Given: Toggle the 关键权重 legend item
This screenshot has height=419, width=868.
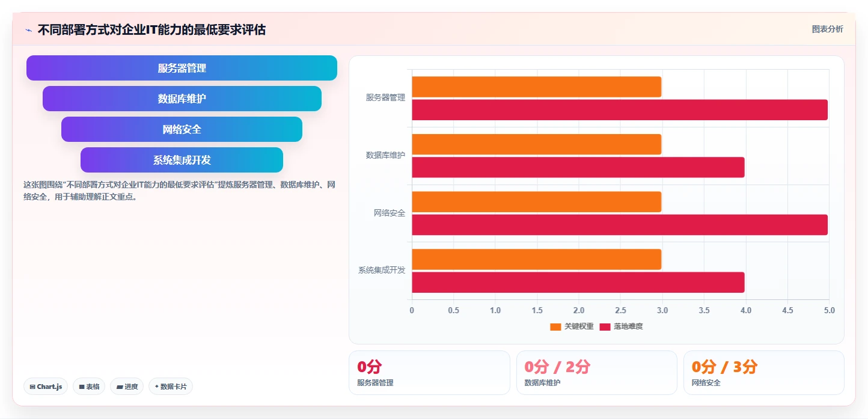Looking at the screenshot, I should (572, 326).
